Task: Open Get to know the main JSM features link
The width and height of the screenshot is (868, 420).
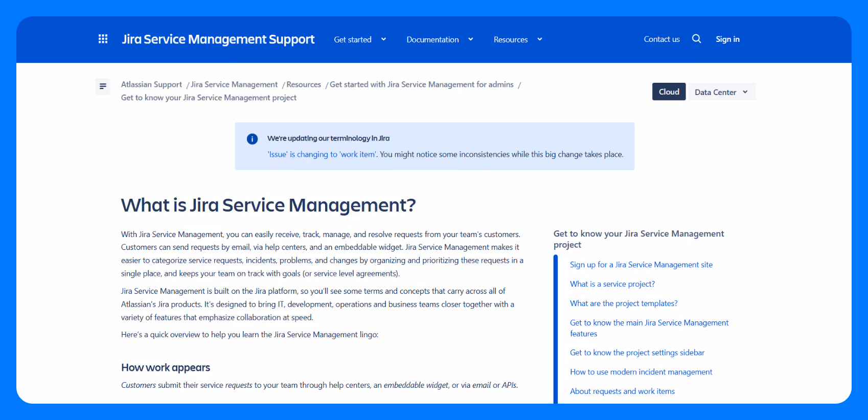Action: point(649,328)
